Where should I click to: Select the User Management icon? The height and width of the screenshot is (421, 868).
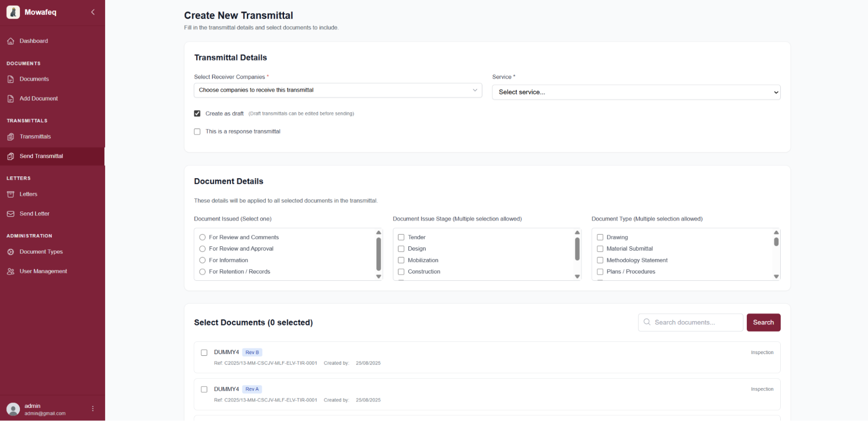[10, 271]
